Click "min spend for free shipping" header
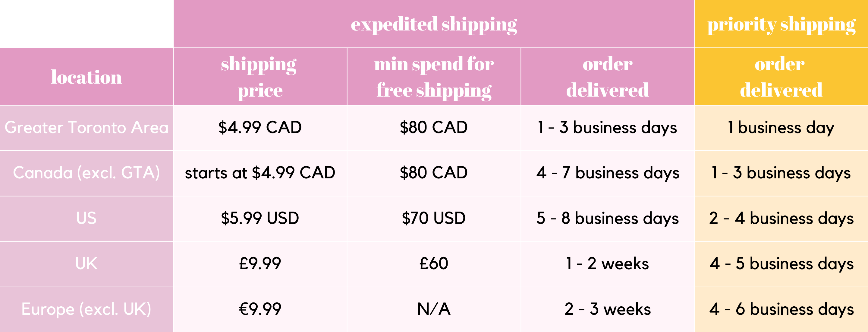Viewport: 868px width, 332px height. tap(434, 77)
